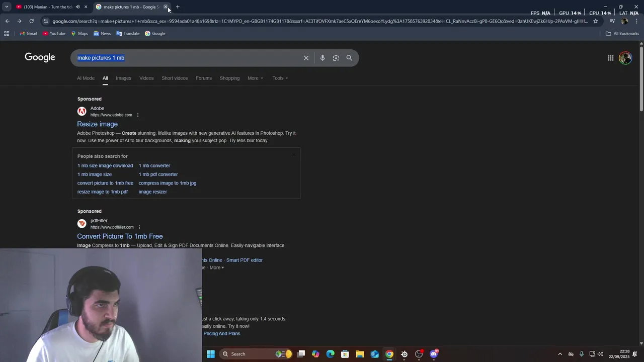Open Google account avatar
Viewport: 644px width, 362px height.
(x=625, y=58)
